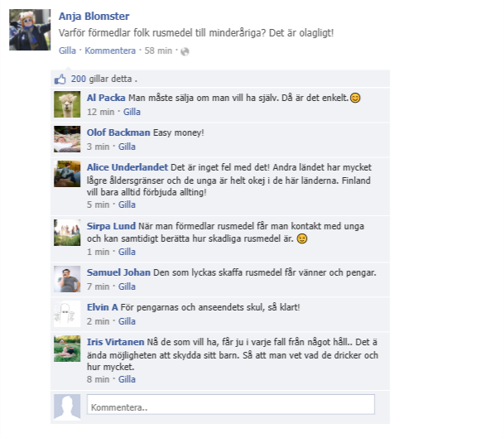Click Al Packa's alpaca avatar
Viewport: 504px width, 438px height.
(67, 104)
